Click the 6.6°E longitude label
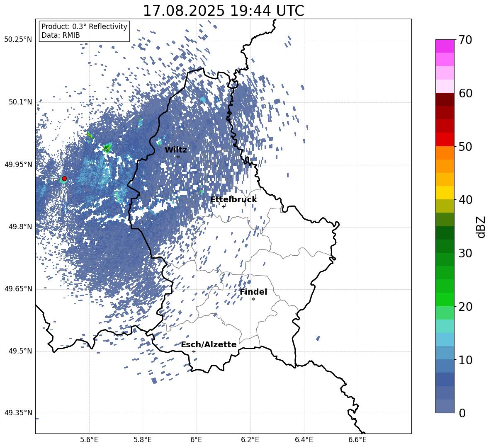This screenshot has width=491, height=448. pyautogui.click(x=357, y=440)
